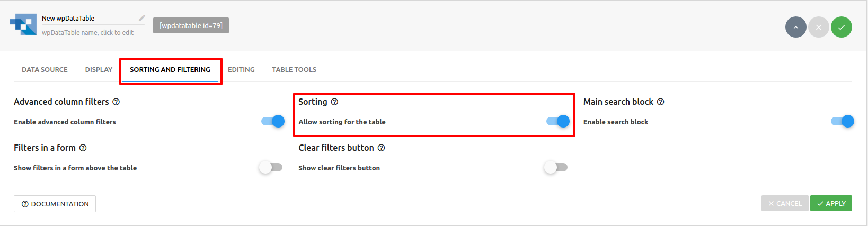
Task: Open the Sorting help question icon
Action: pos(334,102)
